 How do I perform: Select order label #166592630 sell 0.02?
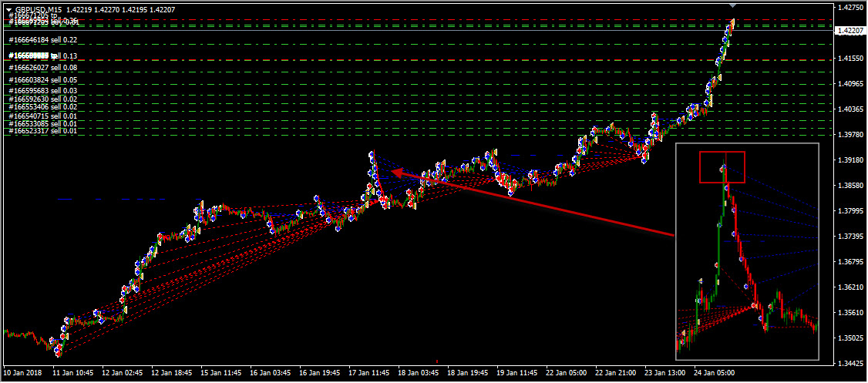[43, 99]
